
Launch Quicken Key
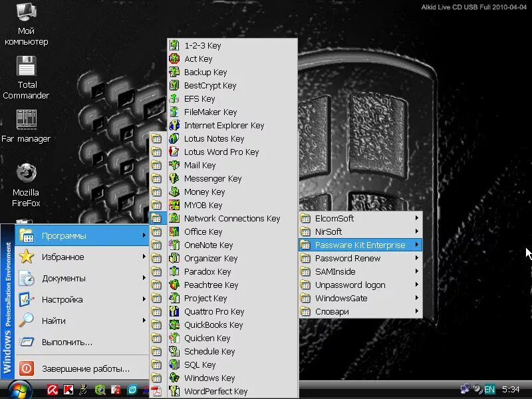coord(232,338)
